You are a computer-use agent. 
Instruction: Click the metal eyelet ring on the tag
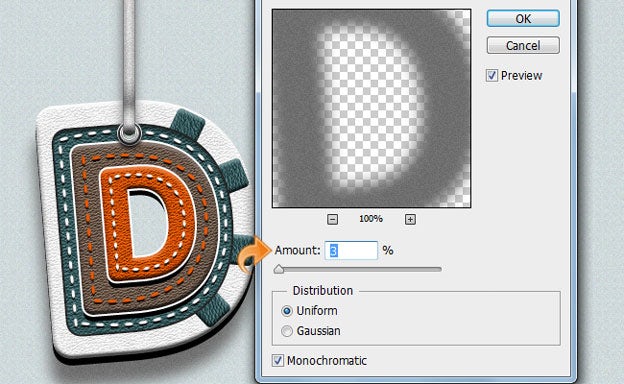pyautogui.click(x=130, y=134)
